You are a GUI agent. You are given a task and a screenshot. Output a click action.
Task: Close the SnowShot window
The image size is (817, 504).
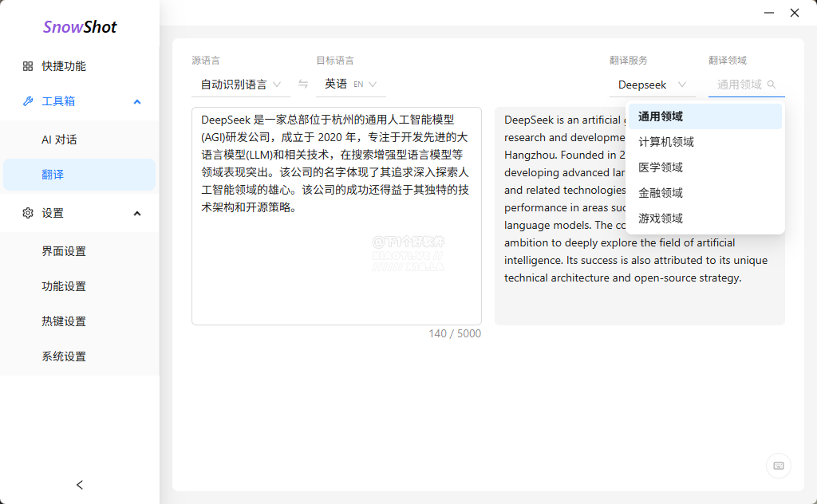pyautogui.click(x=795, y=13)
